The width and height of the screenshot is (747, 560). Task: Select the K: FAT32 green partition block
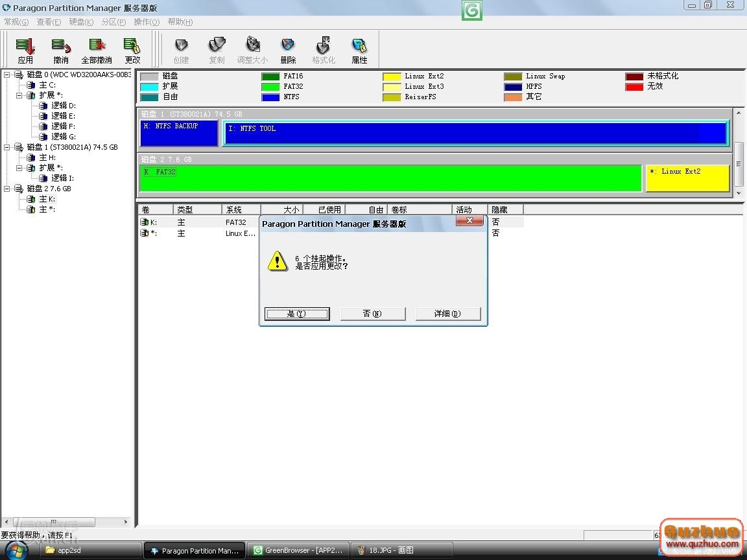tap(390, 179)
